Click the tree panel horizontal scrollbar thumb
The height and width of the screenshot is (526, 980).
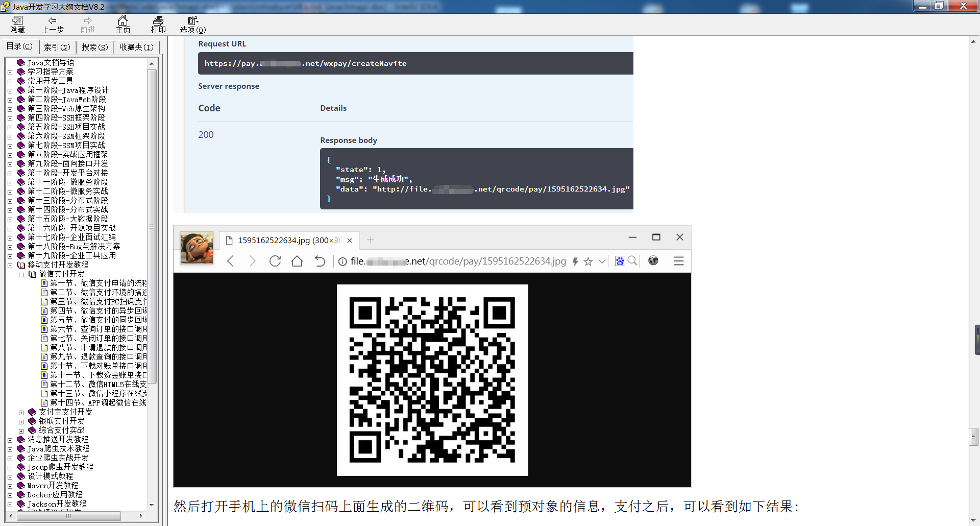(x=68, y=516)
